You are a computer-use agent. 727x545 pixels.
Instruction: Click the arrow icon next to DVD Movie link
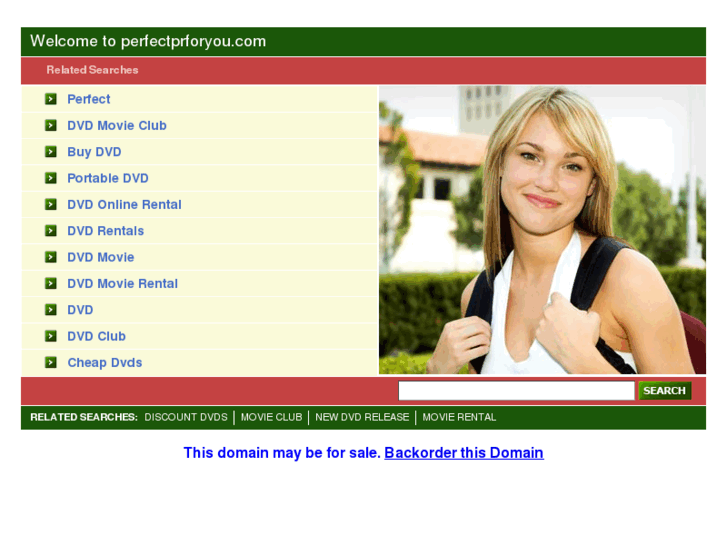pyautogui.click(x=51, y=257)
